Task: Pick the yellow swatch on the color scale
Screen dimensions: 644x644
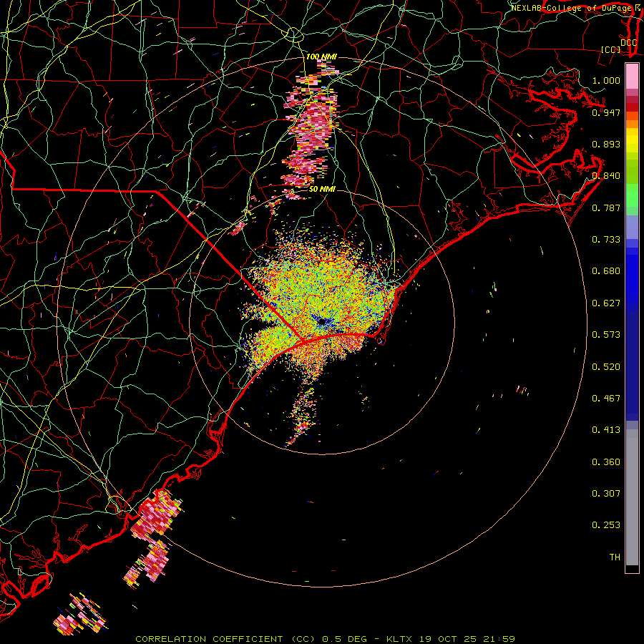Action: click(632, 142)
